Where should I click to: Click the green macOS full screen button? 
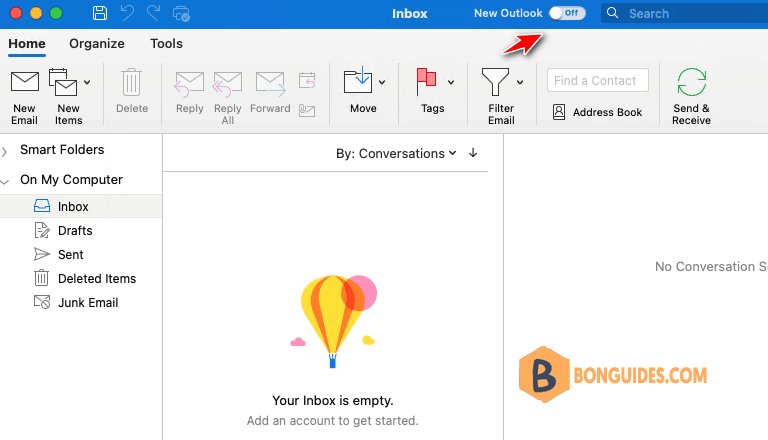(56, 13)
